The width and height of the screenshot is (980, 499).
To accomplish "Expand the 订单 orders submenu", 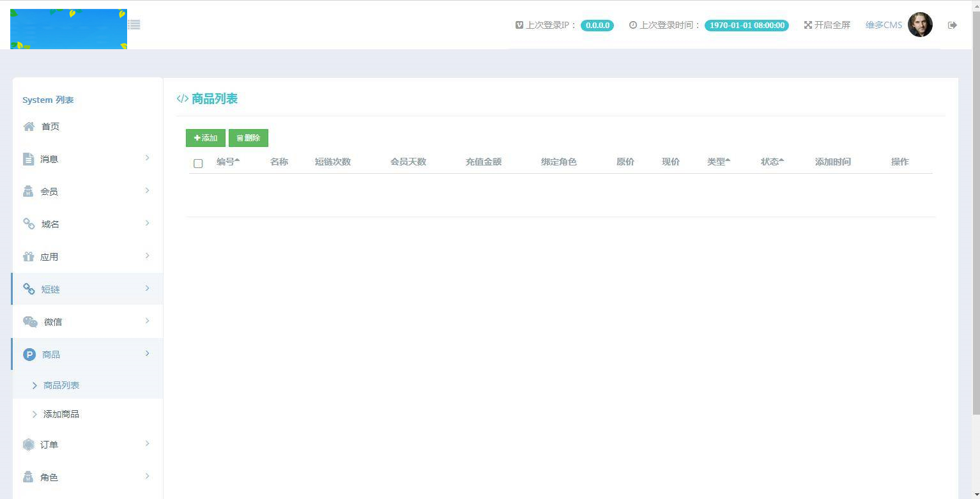I will click(148, 444).
